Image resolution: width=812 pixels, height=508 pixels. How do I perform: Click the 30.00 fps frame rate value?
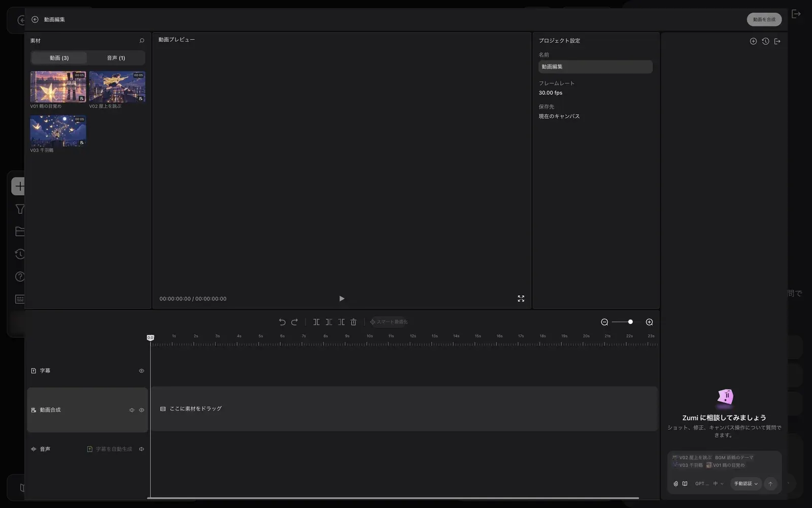pyautogui.click(x=551, y=93)
